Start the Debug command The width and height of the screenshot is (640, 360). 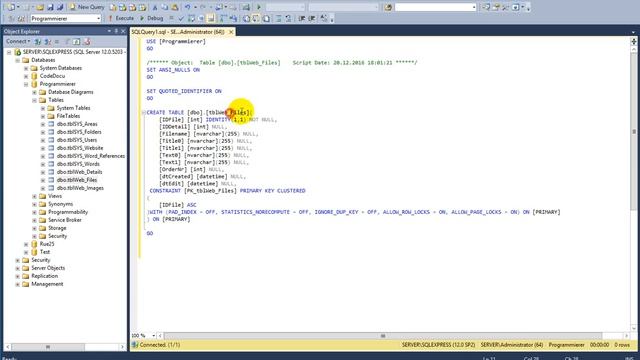tap(151, 18)
